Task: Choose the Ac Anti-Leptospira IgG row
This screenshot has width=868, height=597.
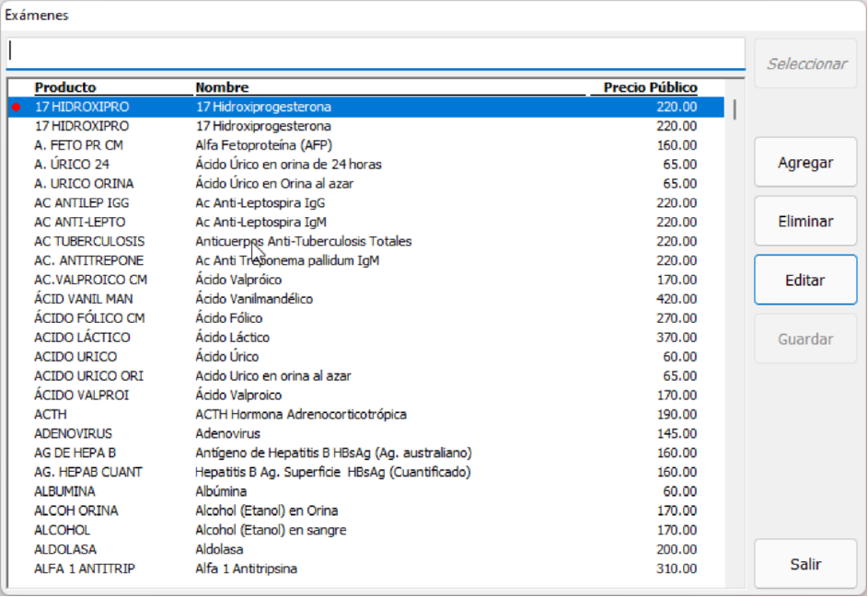Action: (x=260, y=203)
